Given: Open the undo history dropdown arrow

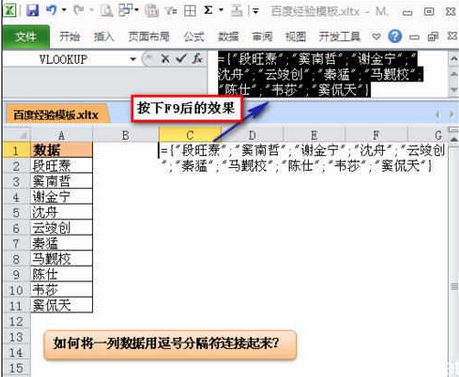Looking at the screenshot, I should (x=64, y=10).
